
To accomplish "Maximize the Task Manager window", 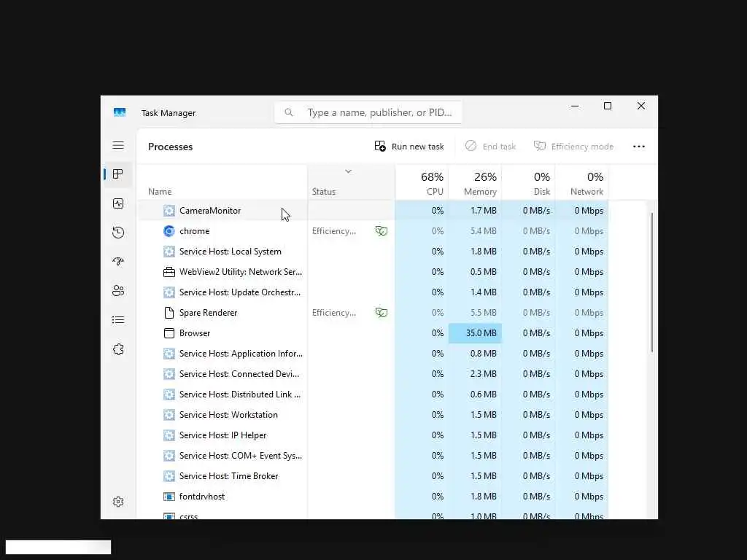I will 608,106.
